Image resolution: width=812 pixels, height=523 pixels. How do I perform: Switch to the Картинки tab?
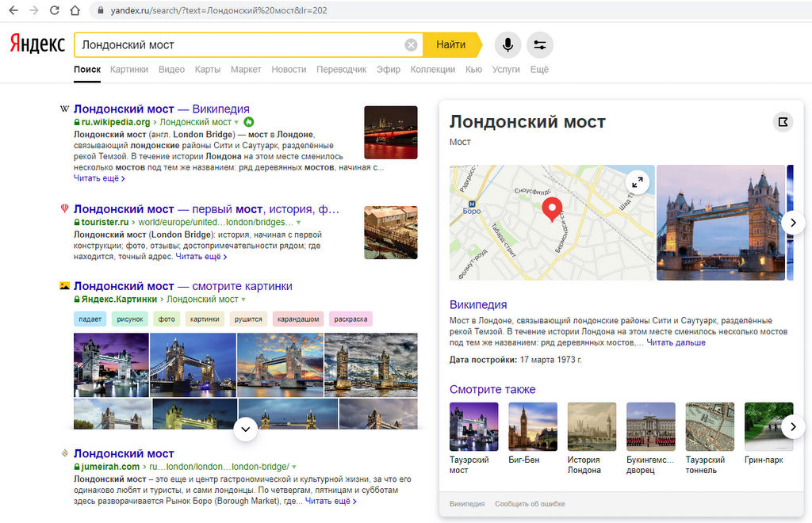(x=129, y=70)
